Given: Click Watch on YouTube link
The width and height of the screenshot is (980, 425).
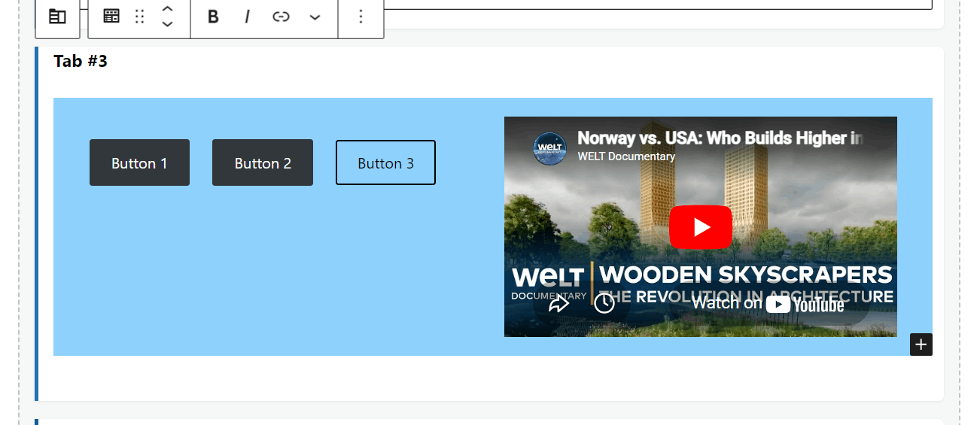Looking at the screenshot, I should point(768,303).
